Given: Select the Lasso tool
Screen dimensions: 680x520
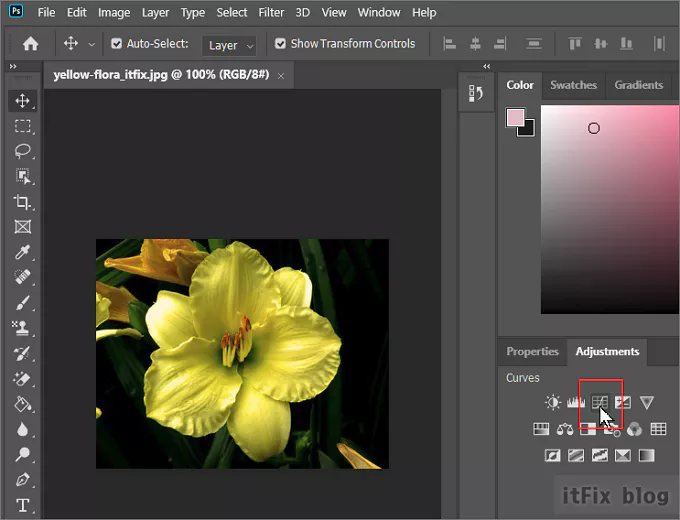Looking at the screenshot, I should [x=22, y=151].
